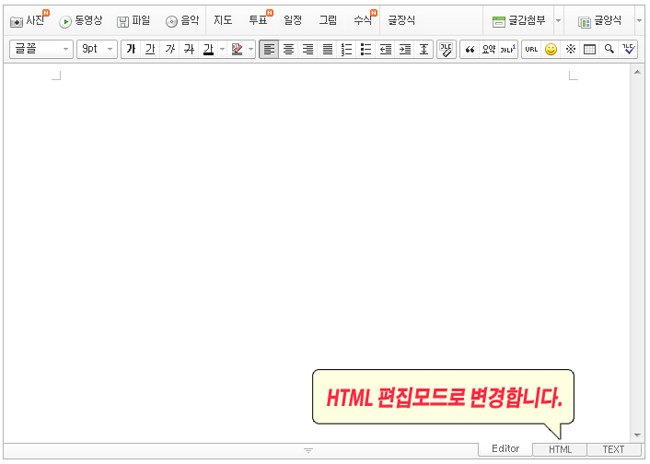Attach a file with 파일 button
Viewport: 650px width, 464px height.
click(133, 21)
